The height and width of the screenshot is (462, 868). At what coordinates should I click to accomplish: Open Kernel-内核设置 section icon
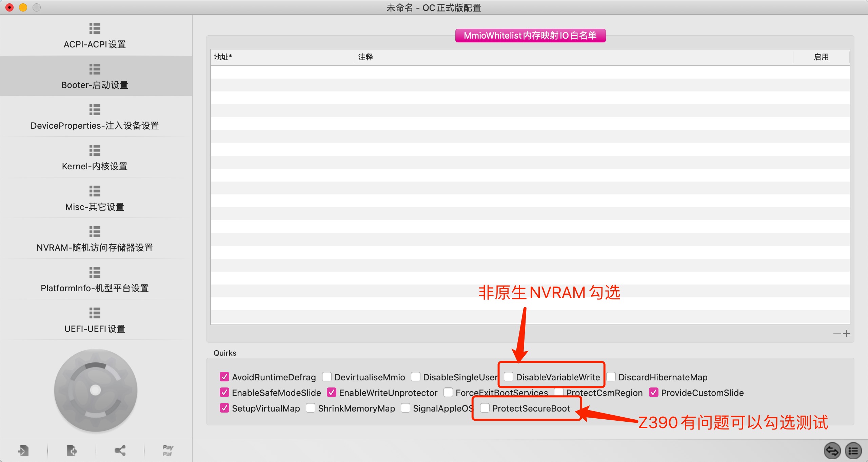[95, 150]
